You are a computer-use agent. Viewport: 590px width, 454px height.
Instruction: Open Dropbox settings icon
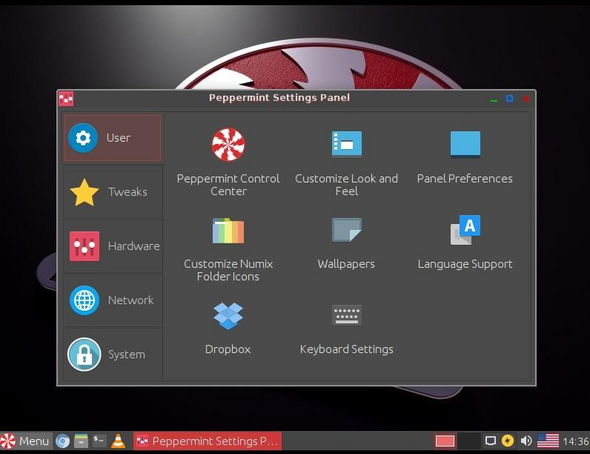228,316
